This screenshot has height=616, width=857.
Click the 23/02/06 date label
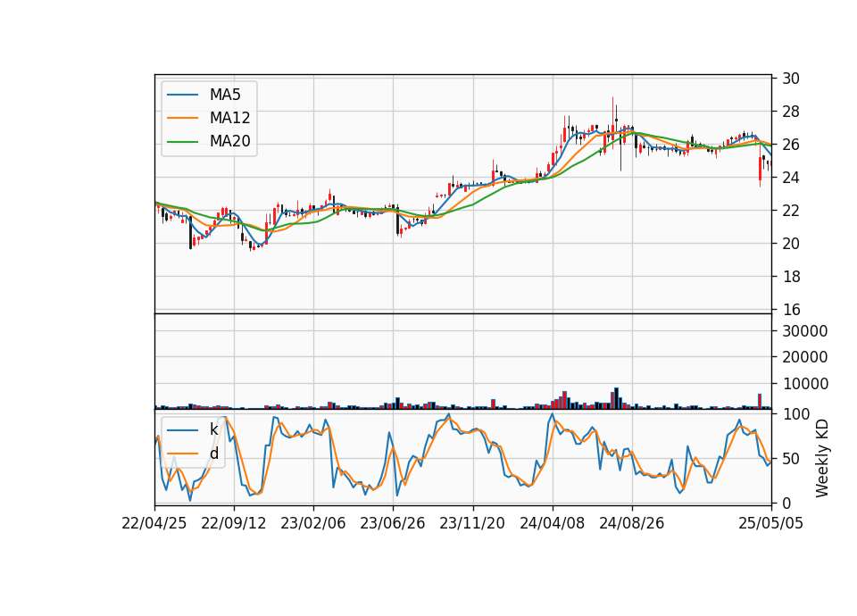[x=313, y=523]
